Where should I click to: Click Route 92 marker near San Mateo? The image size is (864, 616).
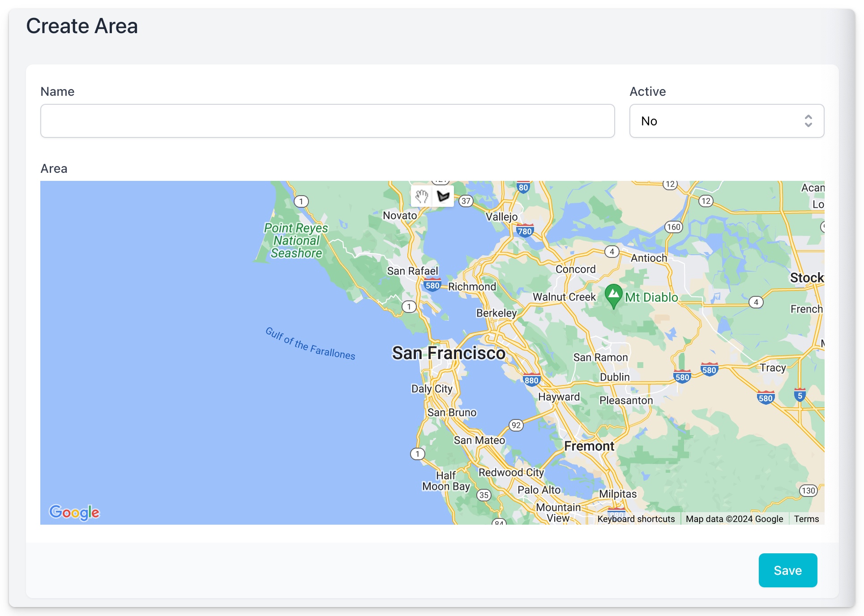pos(516,425)
